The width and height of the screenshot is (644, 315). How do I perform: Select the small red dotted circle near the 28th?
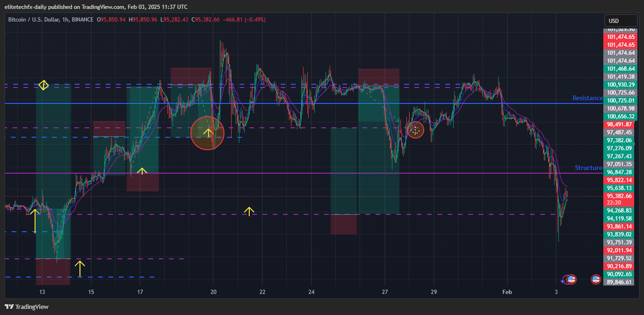point(415,130)
